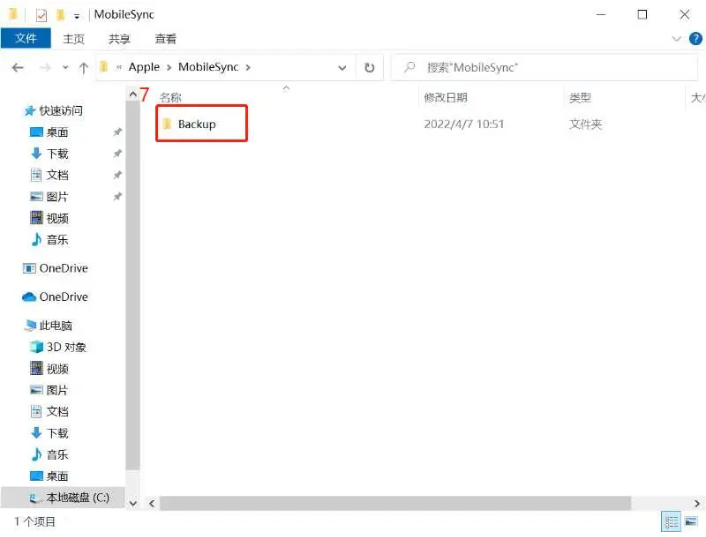Select the OneDrive entry with cloud icon

point(55,297)
